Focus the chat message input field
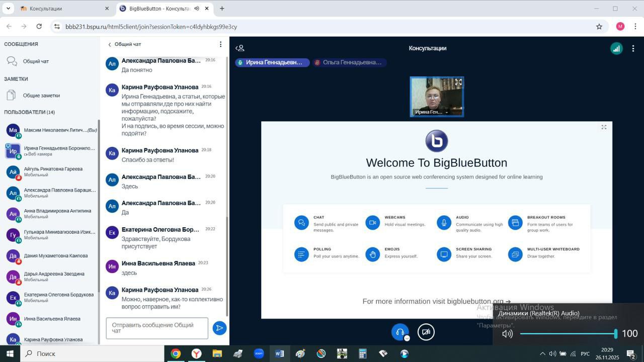Image resolution: width=644 pixels, height=362 pixels. [x=157, y=328]
